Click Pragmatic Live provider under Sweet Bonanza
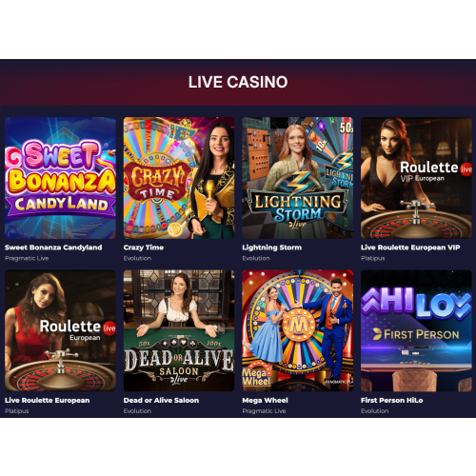The height and width of the screenshot is (476, 476). click(x=27, y=258)
